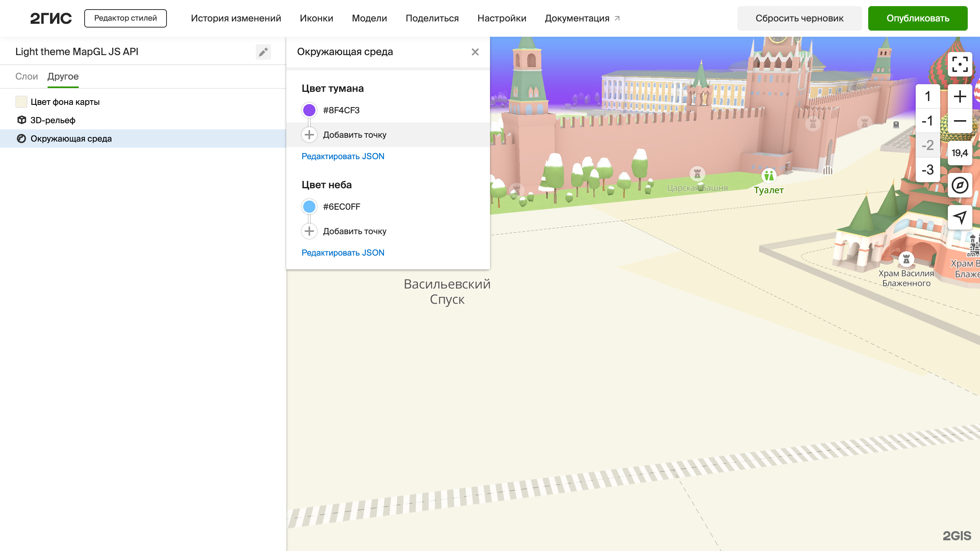Zoom out with the minus button
980x551 pixels.
pos(960,121)
